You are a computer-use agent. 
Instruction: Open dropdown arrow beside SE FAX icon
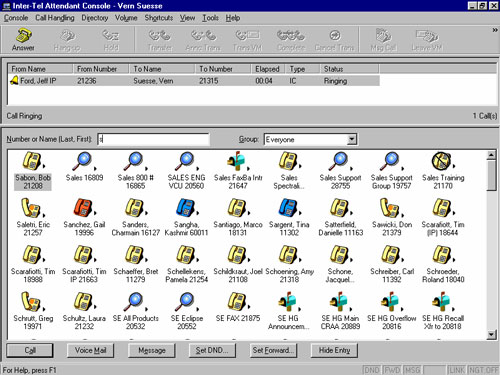[249, 306]
